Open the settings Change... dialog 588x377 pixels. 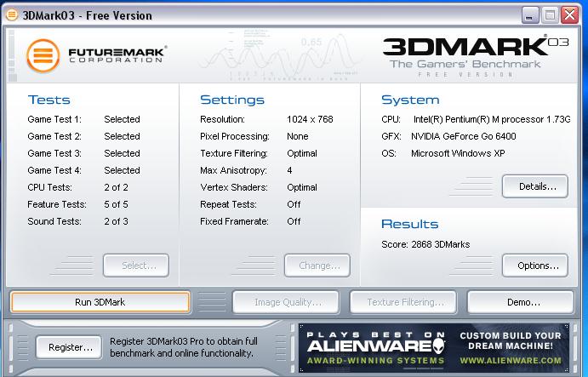click(x=317, y=266)
